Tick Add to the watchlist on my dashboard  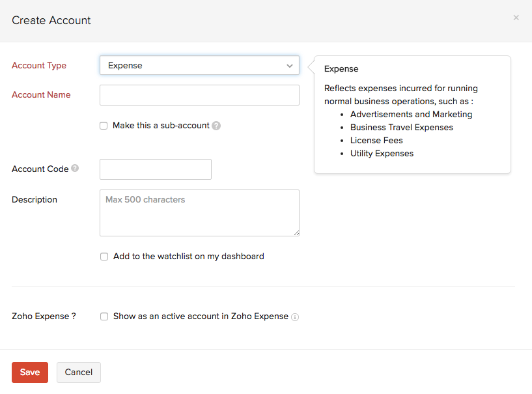(104, 257)
